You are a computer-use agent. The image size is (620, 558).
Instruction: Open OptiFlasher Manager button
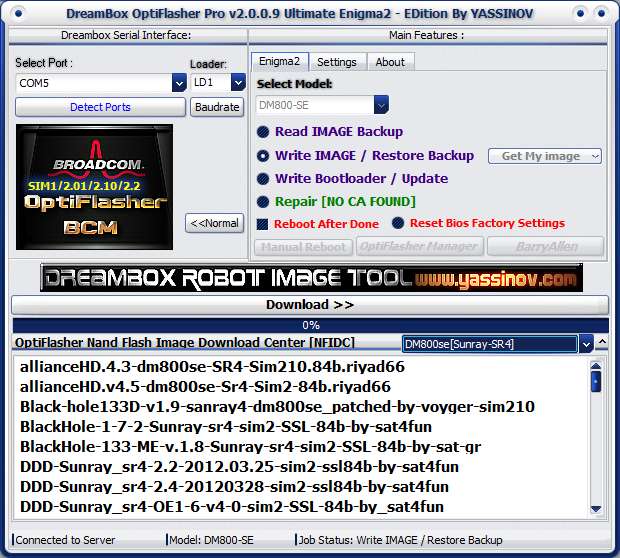point(420,247)
